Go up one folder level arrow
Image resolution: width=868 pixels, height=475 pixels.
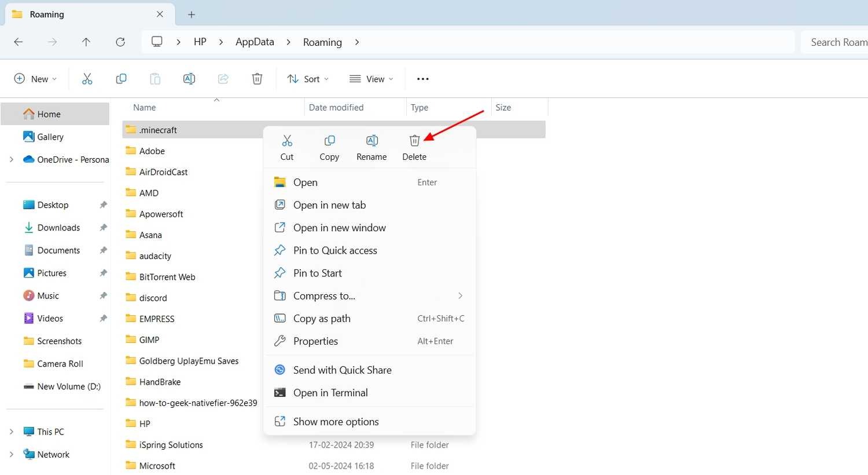tap(86, 42)
